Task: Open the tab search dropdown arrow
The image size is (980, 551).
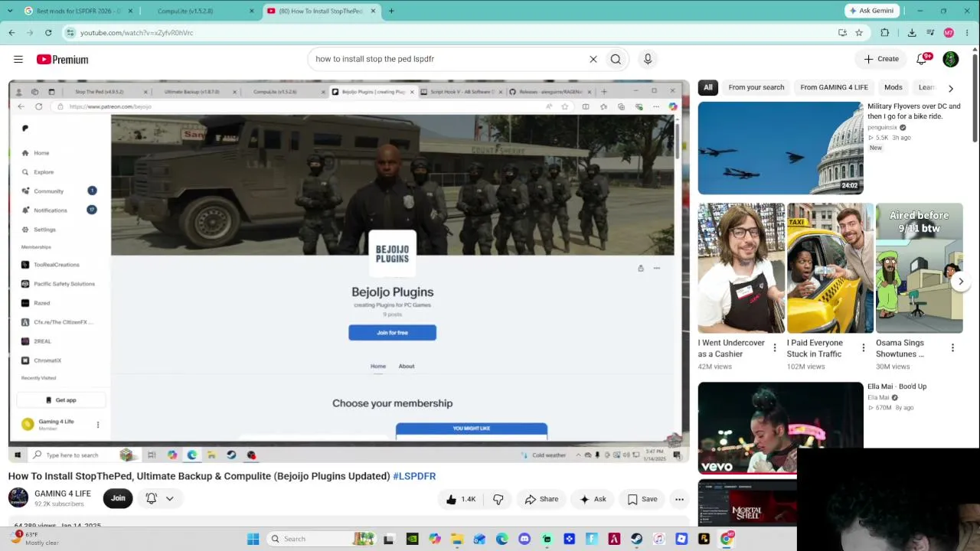Action: (10, 11)
